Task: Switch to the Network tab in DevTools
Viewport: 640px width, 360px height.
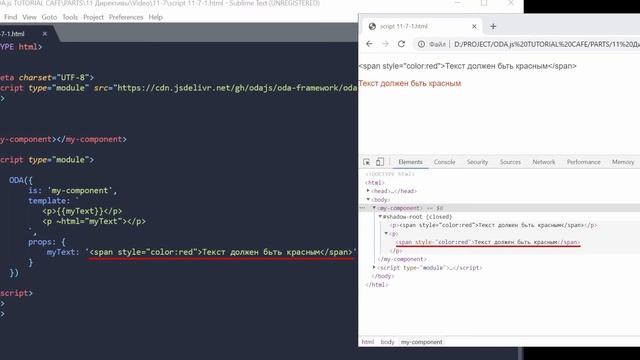Action: pos(544,162)
